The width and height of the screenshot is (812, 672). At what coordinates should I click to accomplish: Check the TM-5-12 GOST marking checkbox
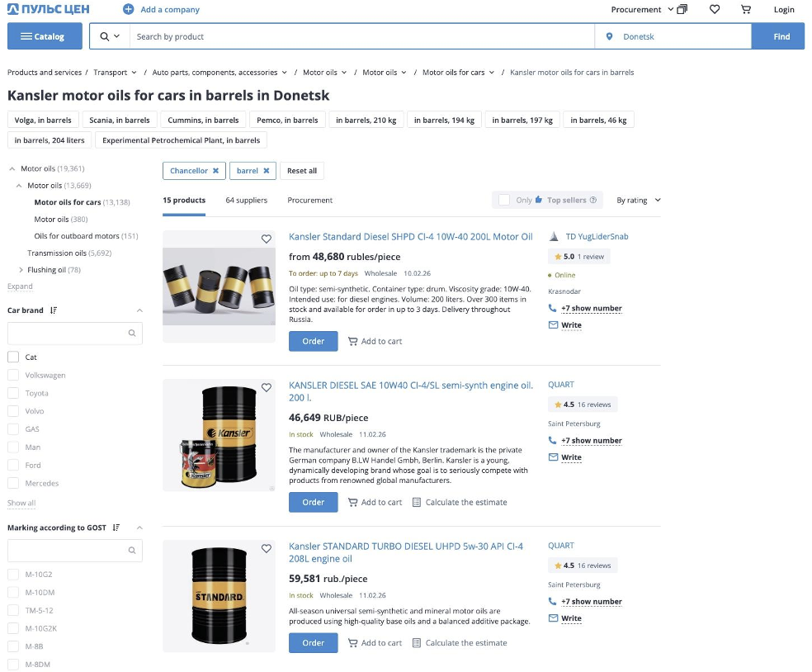point(13,610)
